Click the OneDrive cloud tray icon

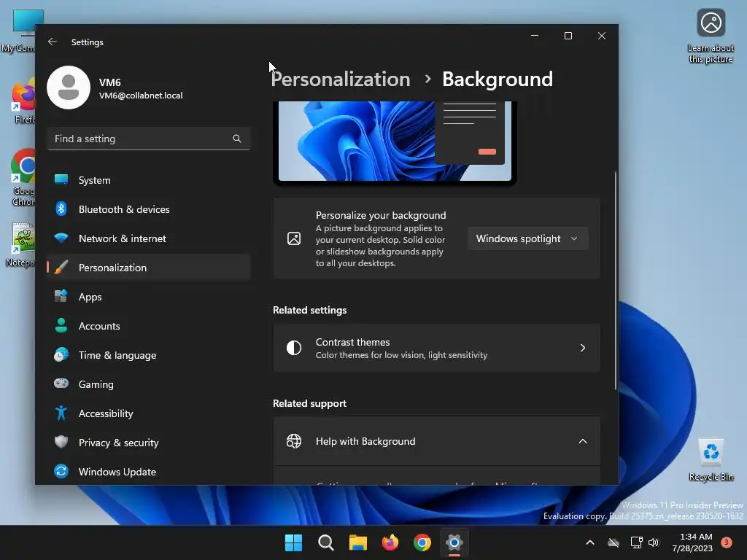point(614,542)
